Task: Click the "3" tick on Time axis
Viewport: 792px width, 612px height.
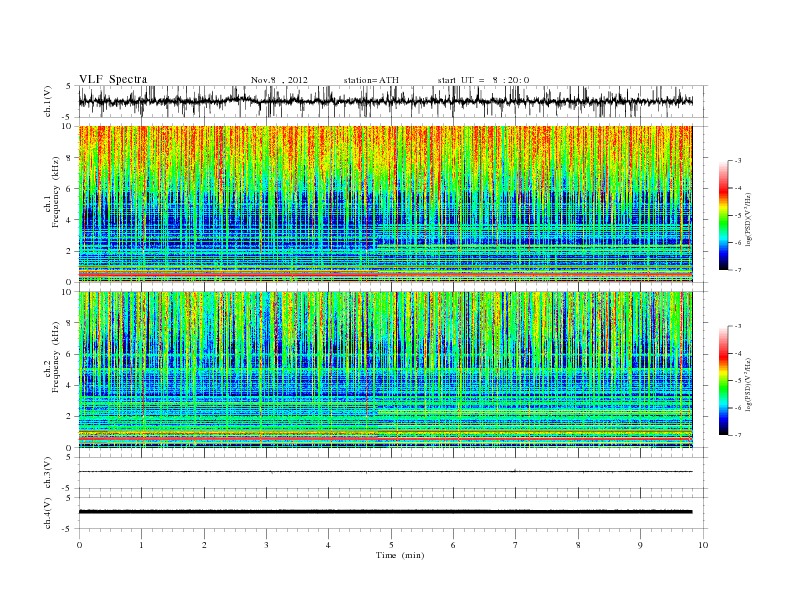Action: click(x=266, y=545)
